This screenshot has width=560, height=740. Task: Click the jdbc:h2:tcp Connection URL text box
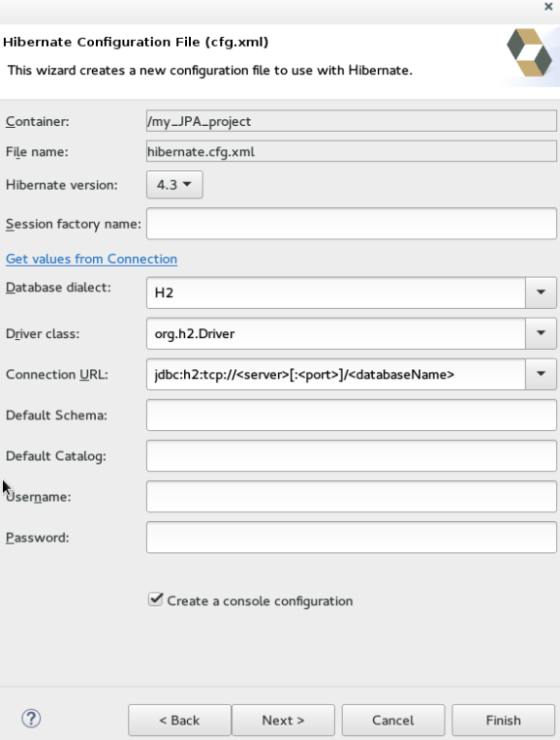pyautogui.click(x=336, y=374)
